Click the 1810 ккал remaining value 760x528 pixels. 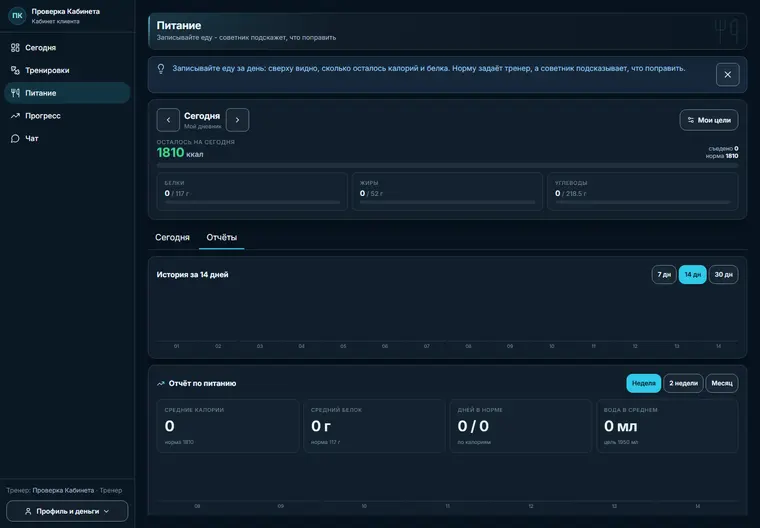(180, 153)
